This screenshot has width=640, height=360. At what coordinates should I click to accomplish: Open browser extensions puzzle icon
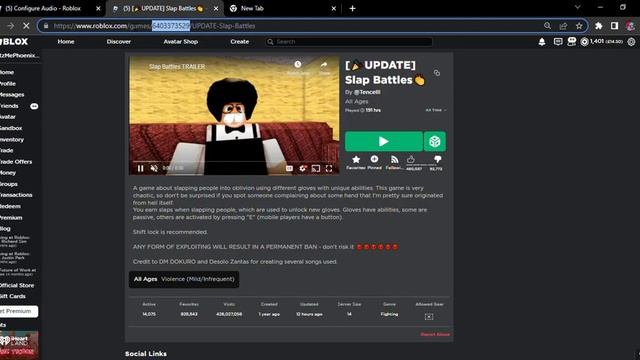pos(599,26)
